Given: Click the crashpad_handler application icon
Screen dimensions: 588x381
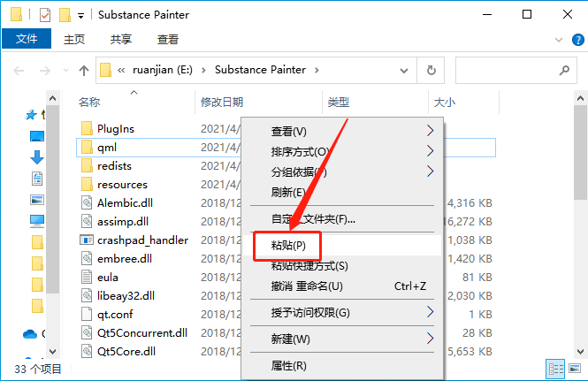Looking at the screenshot, I should [x=87, y=240].
